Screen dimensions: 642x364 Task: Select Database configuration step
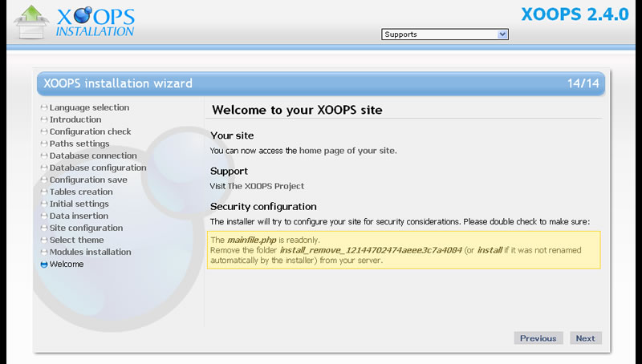tap(98, 168)
